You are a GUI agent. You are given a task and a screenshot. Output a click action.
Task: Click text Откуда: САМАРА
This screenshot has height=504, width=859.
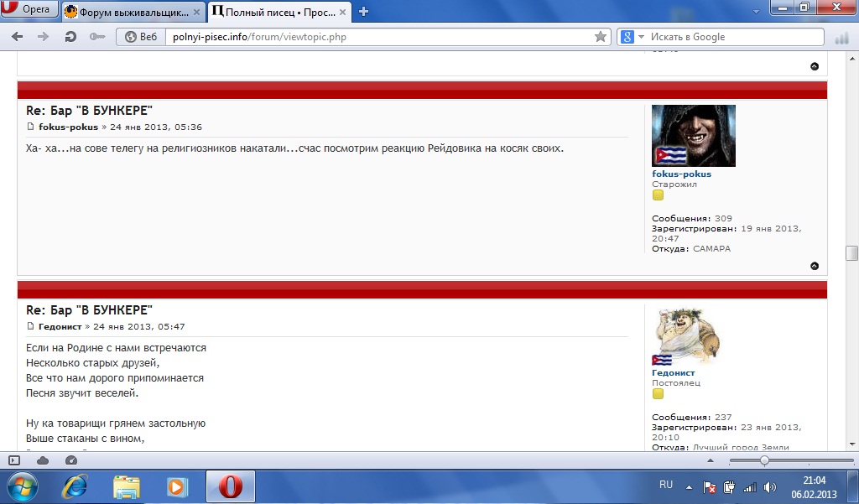pos(691,249)
